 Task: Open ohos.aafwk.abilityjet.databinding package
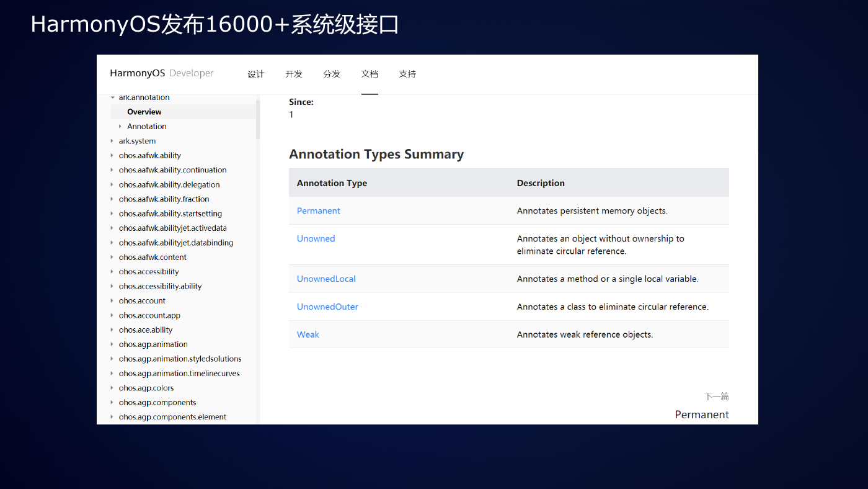coord(176,243)
